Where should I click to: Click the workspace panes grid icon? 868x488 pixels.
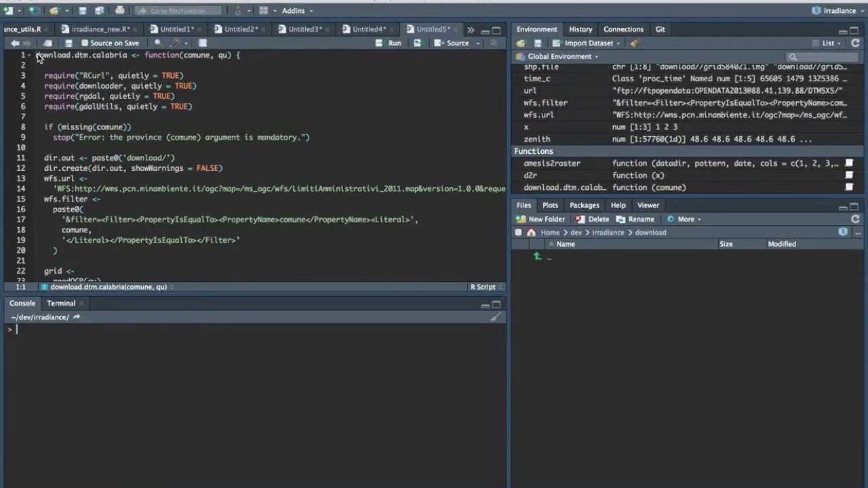pos(264,11)
